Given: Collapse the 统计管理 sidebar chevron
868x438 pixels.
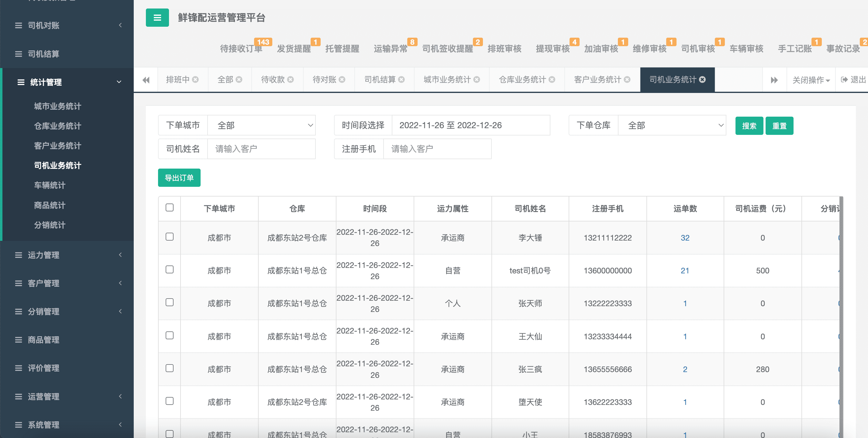Looking at the screenshot, I should (119, 82).
